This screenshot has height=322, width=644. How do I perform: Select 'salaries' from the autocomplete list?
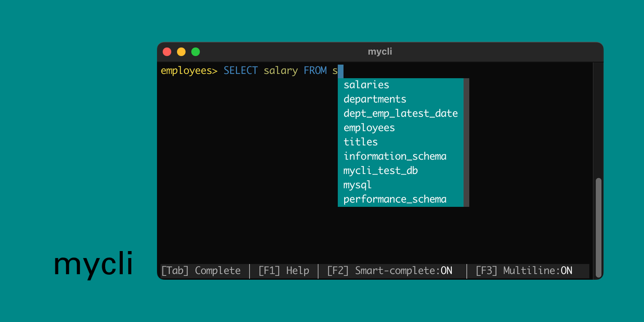(400, 85)
